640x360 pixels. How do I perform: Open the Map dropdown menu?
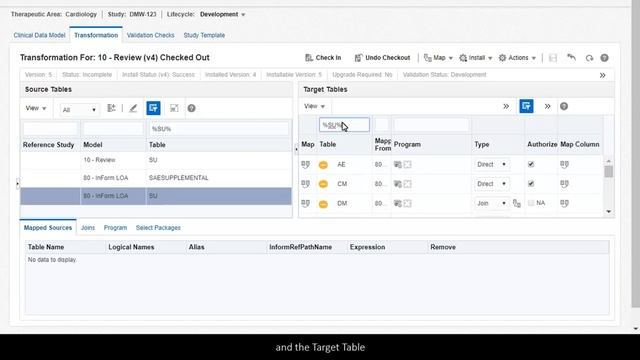coord(438,58)
